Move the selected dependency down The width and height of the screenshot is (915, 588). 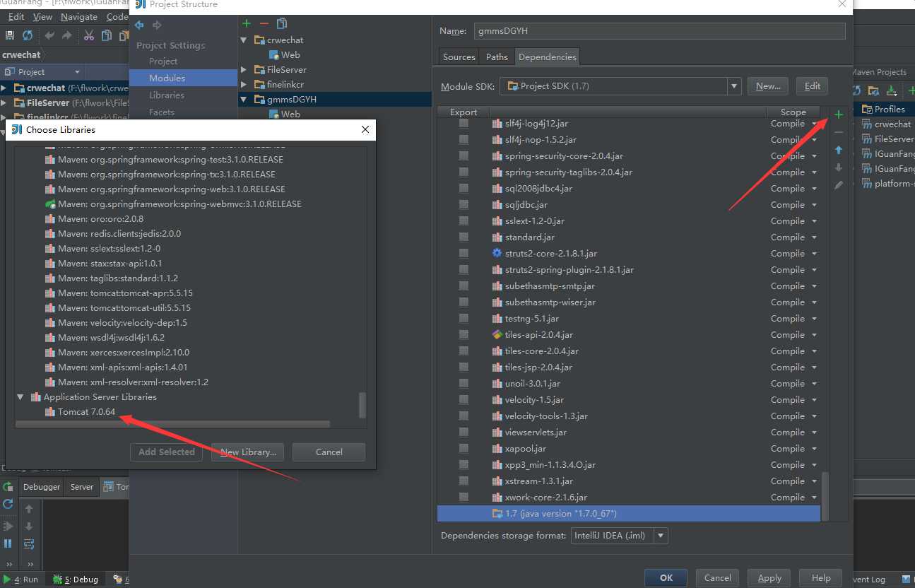[839, 167]
